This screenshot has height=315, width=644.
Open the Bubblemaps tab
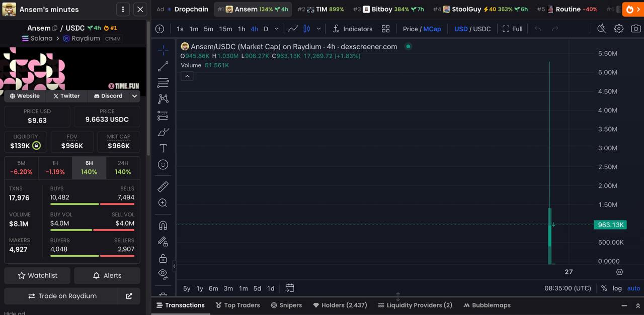(487, 305)
